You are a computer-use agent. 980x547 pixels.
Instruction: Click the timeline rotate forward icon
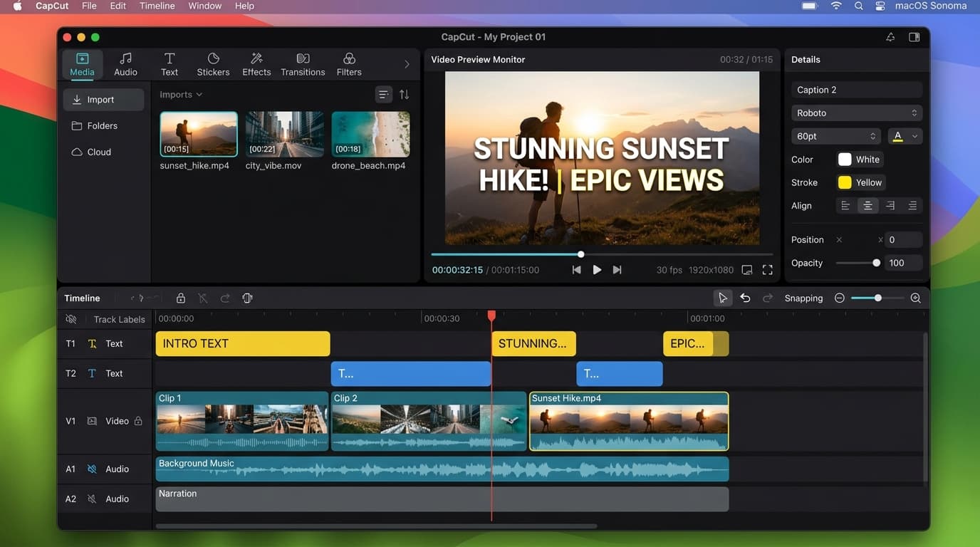pyautogui.click(x=225, y=298)
